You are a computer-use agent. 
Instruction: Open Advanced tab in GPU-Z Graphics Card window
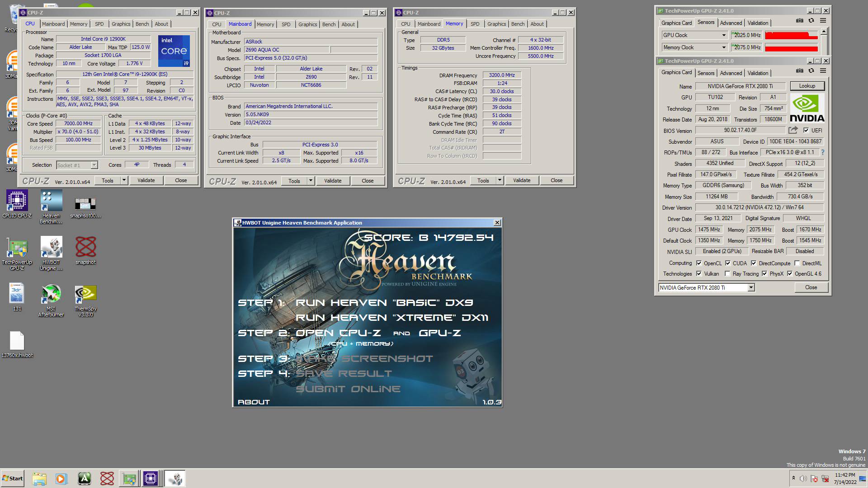[x=731, y=73]
